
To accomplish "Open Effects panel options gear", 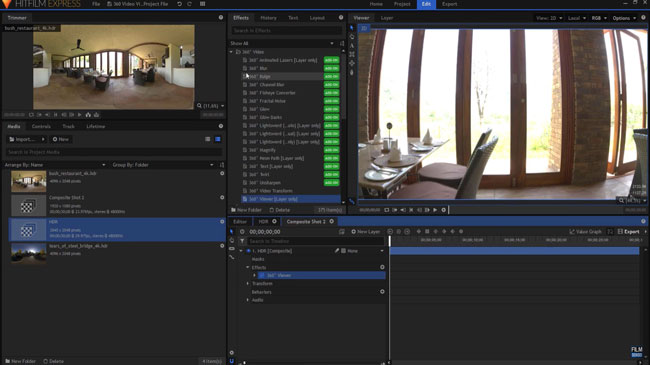I will (341, 17).
